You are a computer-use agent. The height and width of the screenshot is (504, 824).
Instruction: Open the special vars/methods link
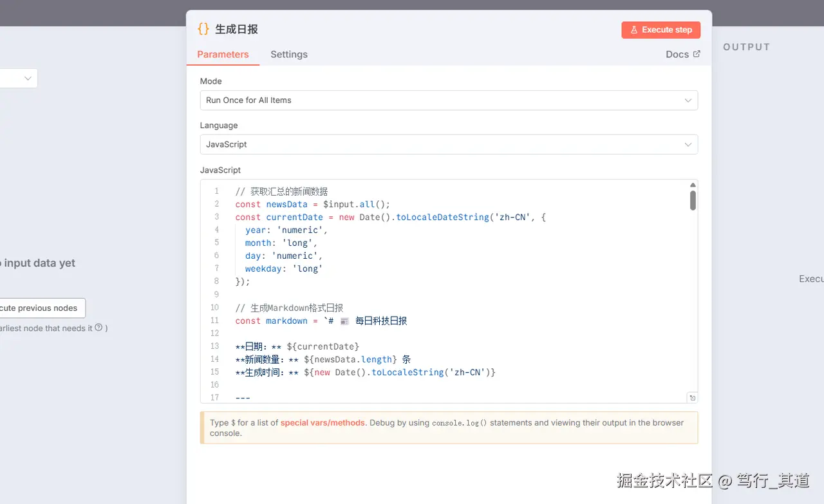point(323,423)
